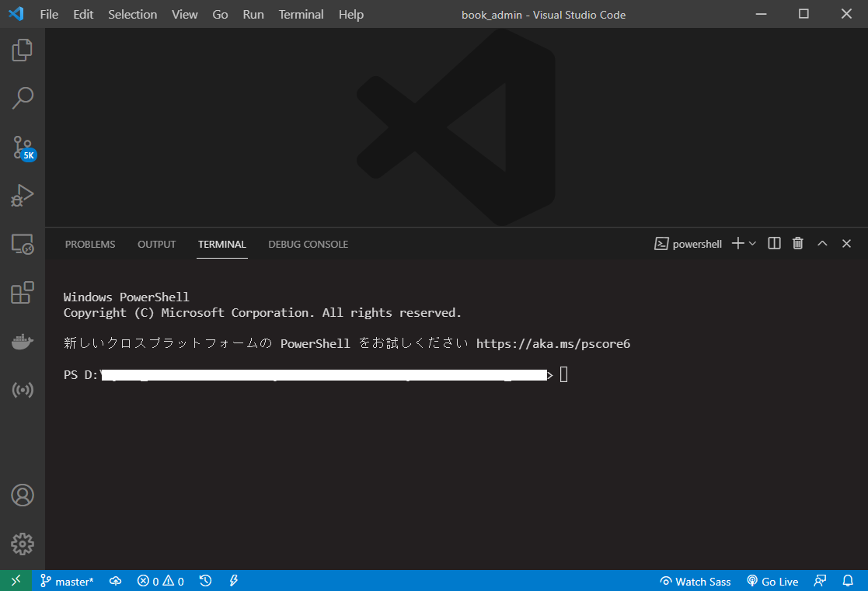Switch to the DEBUG CONSOLE tab
The image size is (868, 591).
[308, 244]
